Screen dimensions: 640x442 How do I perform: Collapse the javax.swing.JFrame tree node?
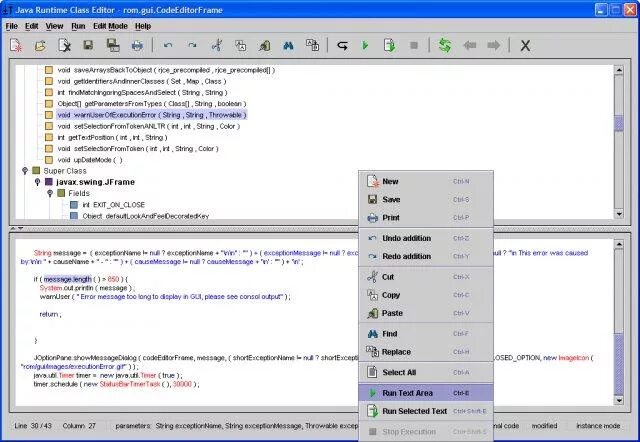click(38, 182)
